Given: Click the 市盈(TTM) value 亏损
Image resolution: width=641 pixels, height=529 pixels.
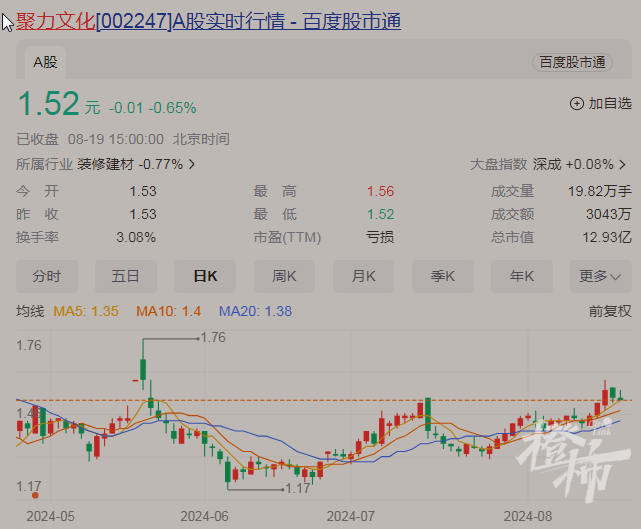Looking at the screenshot, I should click(x=380, y=237).
